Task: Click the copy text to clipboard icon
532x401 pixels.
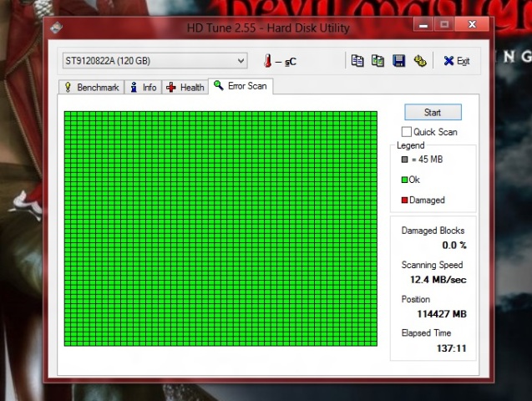Action: tap(357, 61)
